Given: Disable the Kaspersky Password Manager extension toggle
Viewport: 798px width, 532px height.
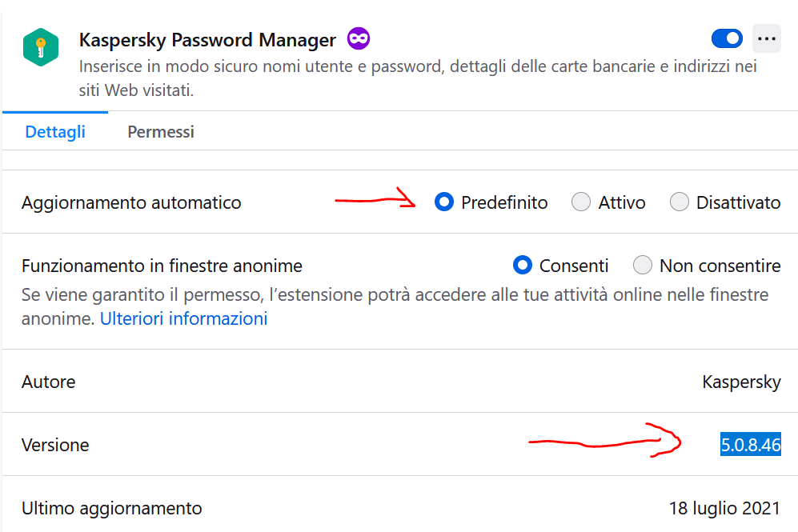Looking at the screenshot, I should click(727, 38).
